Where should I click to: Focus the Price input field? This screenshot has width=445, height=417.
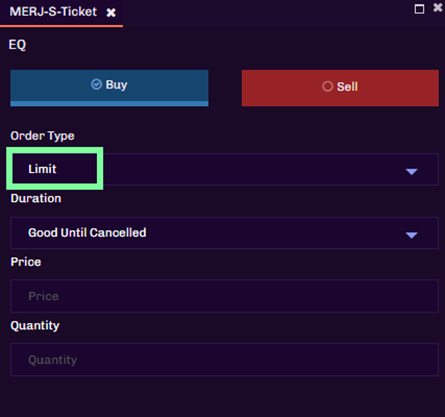(224, 296)
